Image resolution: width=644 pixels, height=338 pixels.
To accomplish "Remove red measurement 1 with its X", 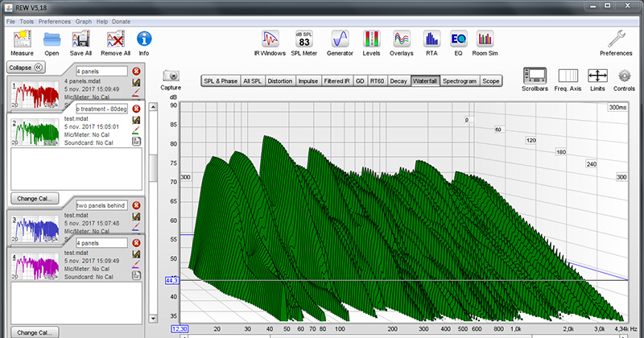I will 136,71.
